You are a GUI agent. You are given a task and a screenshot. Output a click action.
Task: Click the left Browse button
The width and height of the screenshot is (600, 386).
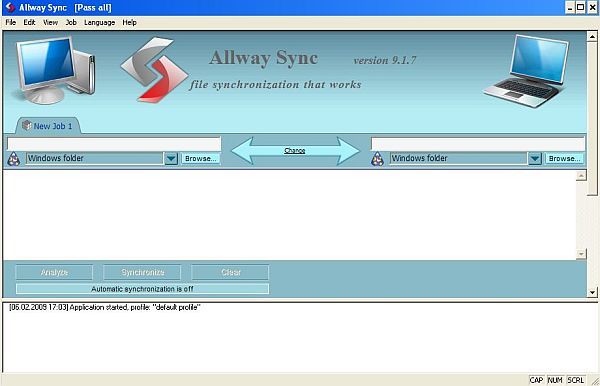coord(201,158)
